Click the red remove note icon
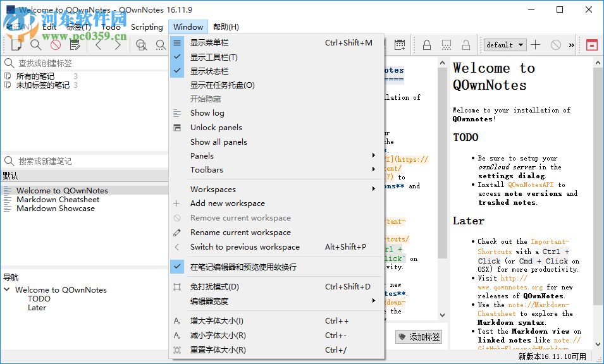Image resolution: width=604 pixels, height=364 pixels. (56, 45)
